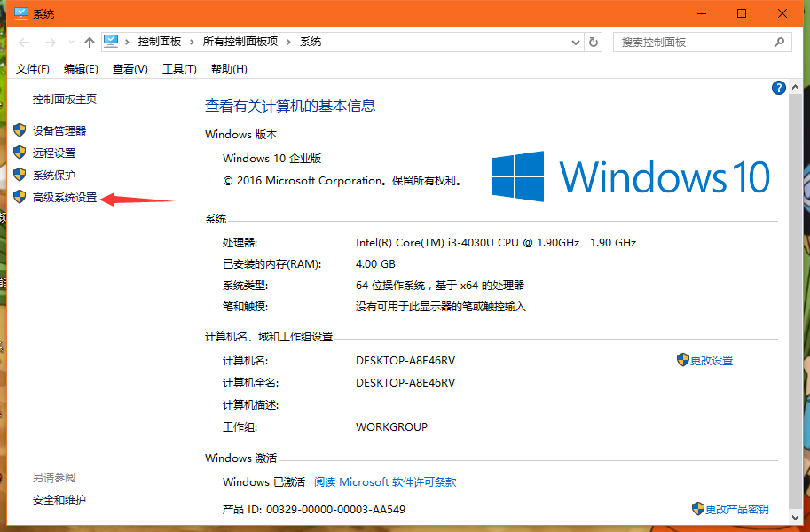
Task: Open 远程设置 link
Action: (54, 153)
